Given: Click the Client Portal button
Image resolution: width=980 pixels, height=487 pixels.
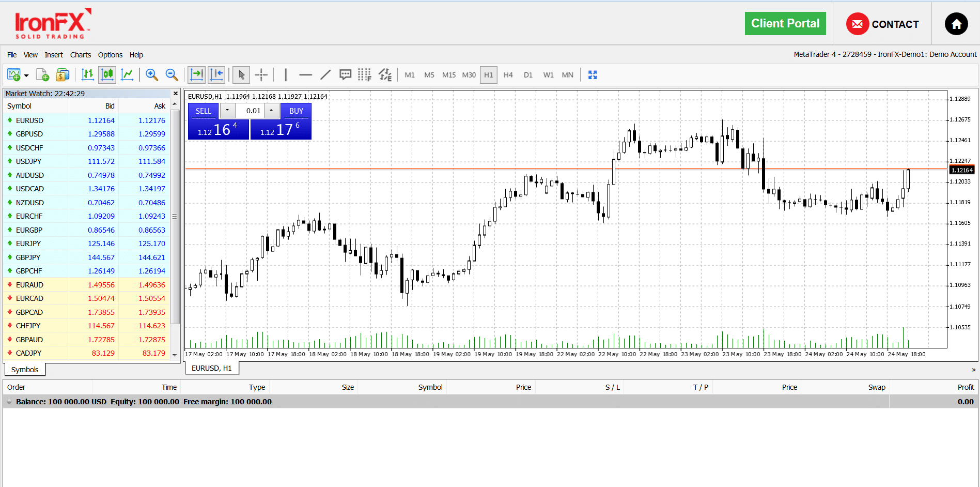Looking at the screenshot, I should [x=785, y=24].
